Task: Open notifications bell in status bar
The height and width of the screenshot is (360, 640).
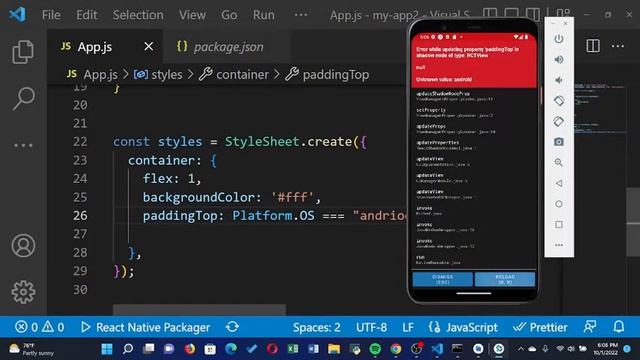Action: coord(619,327)
